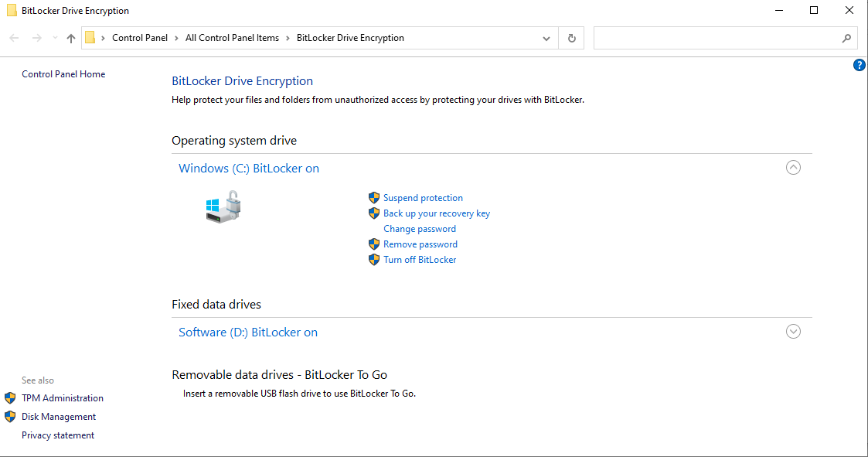
Task: Click the shield icon next to Turn off BitLocker
Action: (x=374, y=260)
